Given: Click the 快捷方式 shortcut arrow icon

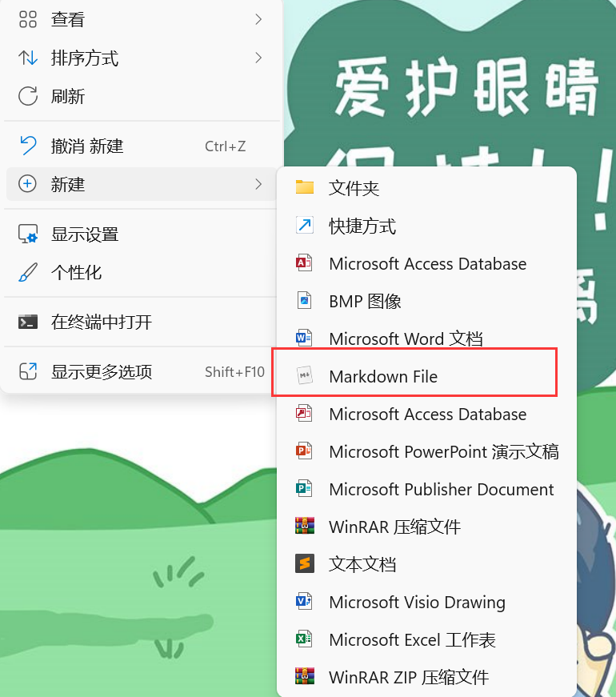Looking at the screenshot, I should 305,225.
